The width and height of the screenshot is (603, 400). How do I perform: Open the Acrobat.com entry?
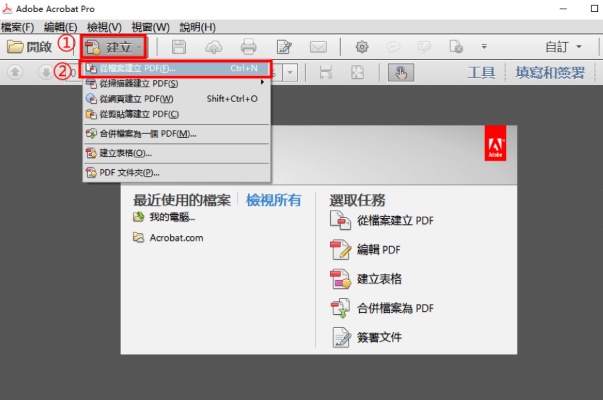click(176, 238)
